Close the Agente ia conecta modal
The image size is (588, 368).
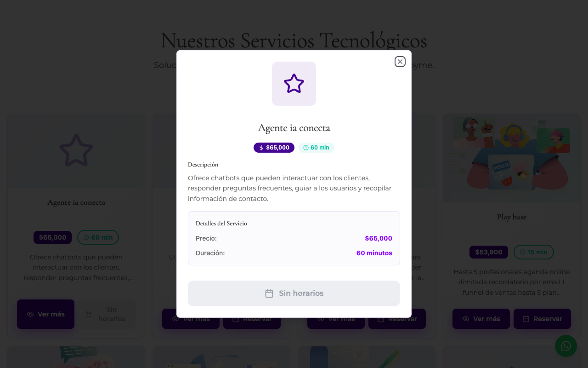(400, 62)
